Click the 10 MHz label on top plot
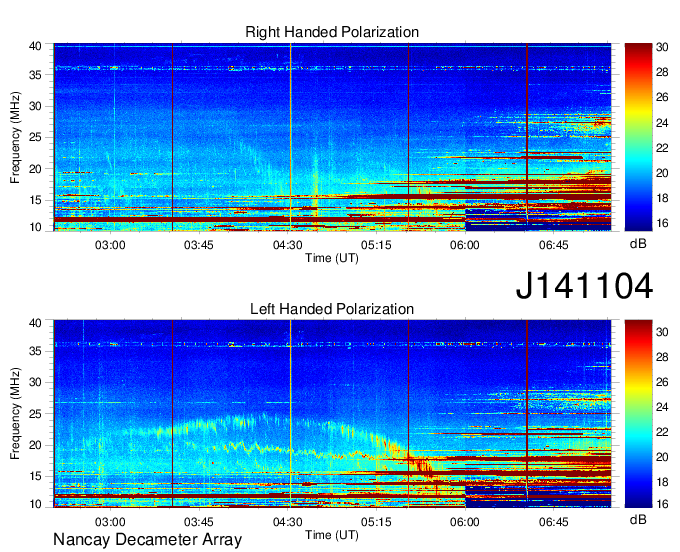Image resolution: width=680 pixels, height=552 pixels. pyautogui.click(x=35, y=227)
